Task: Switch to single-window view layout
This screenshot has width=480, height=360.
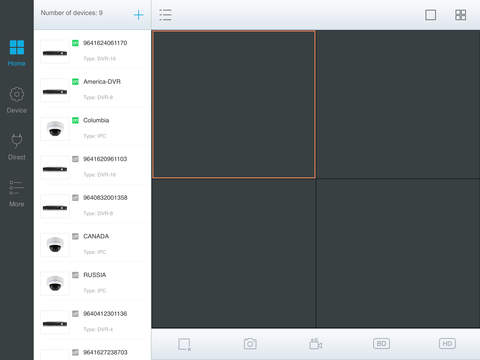Action: [x=430, y=15]
